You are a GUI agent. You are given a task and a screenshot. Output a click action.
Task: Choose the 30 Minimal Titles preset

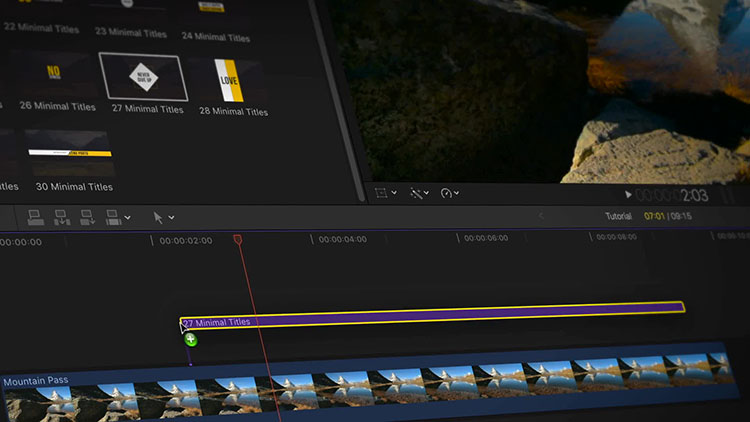(70, 153)
